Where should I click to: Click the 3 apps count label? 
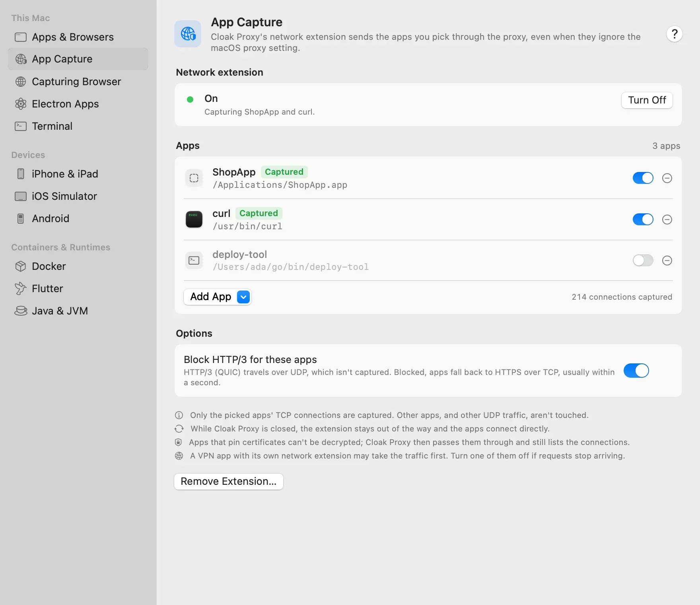(666, 146)
